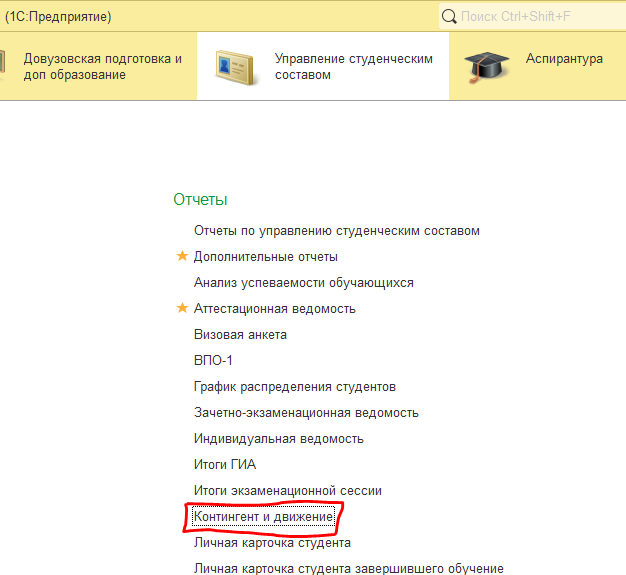Click the search magnifier icon

(449, 16)
